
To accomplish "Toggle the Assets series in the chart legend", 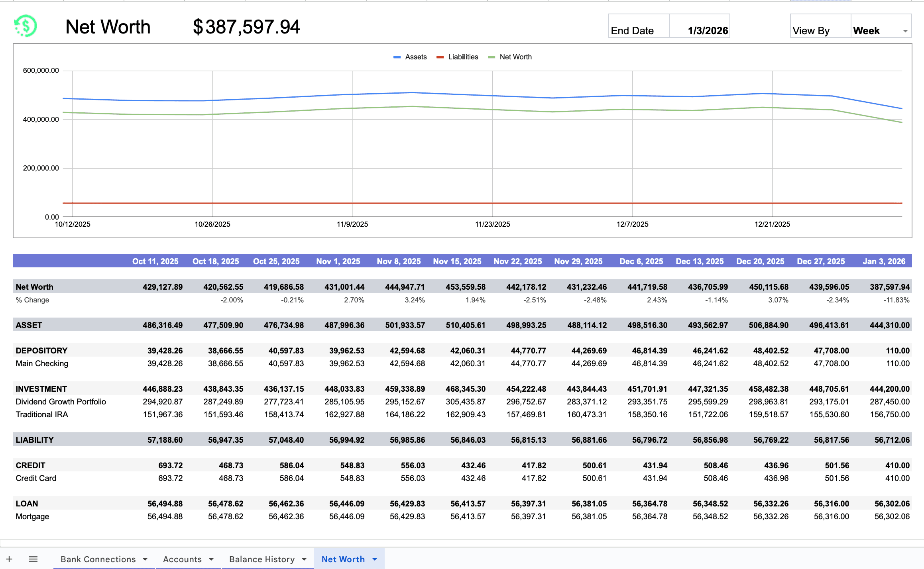I will coord(416,57).
